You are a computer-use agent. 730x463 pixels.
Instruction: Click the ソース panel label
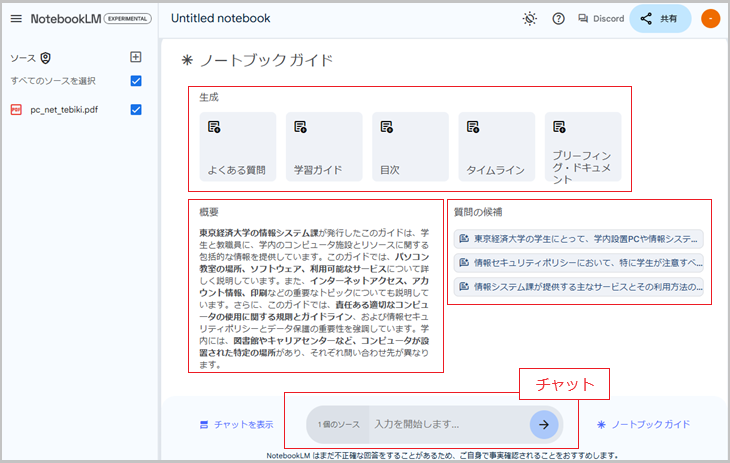pos(23,58)
